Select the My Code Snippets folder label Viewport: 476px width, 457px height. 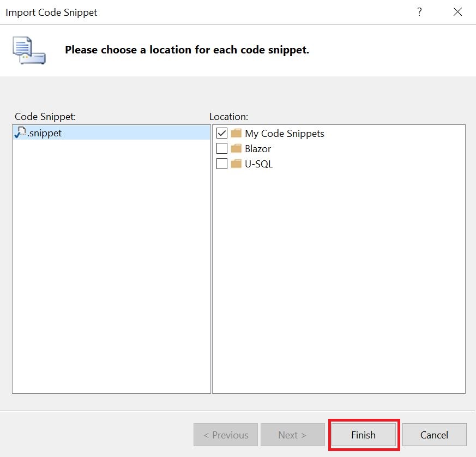tap(284, 134)
